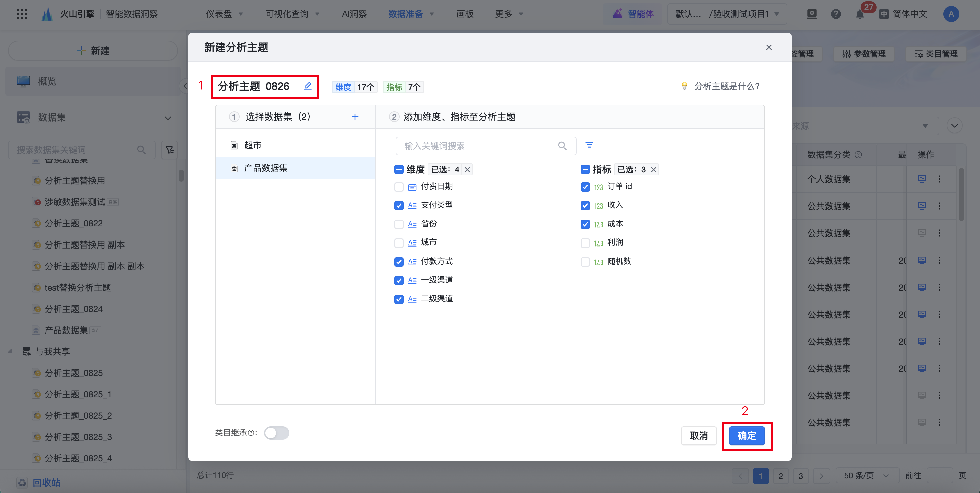The height and width of the screenshot is (493, 980).
Task: Click the search magnifier in keyword box
Action: click(x=562, y=146)
